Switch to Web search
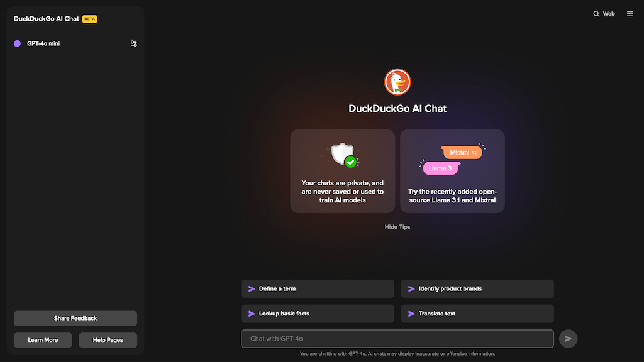644x362 pixels. [x=608, y=13]
